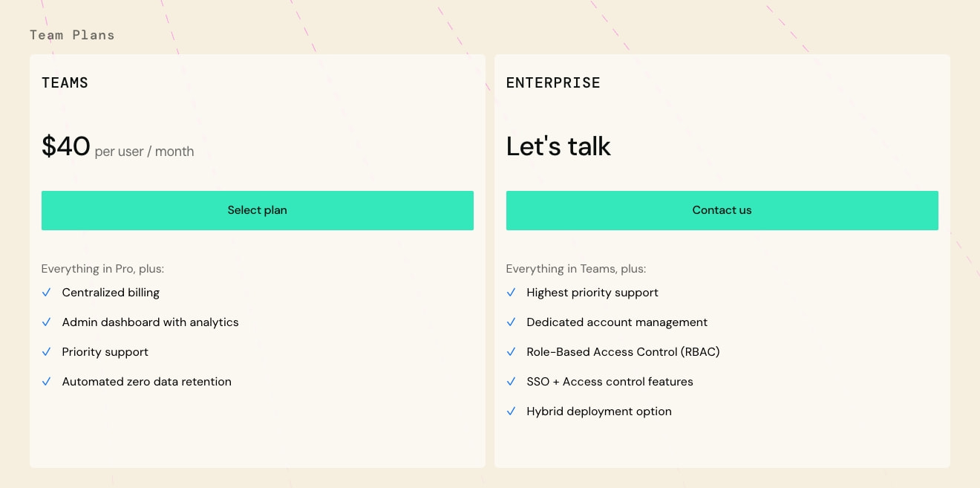Click the $40 price text
The height and width of the screenshot is (488, 980).
pos(66,146)
